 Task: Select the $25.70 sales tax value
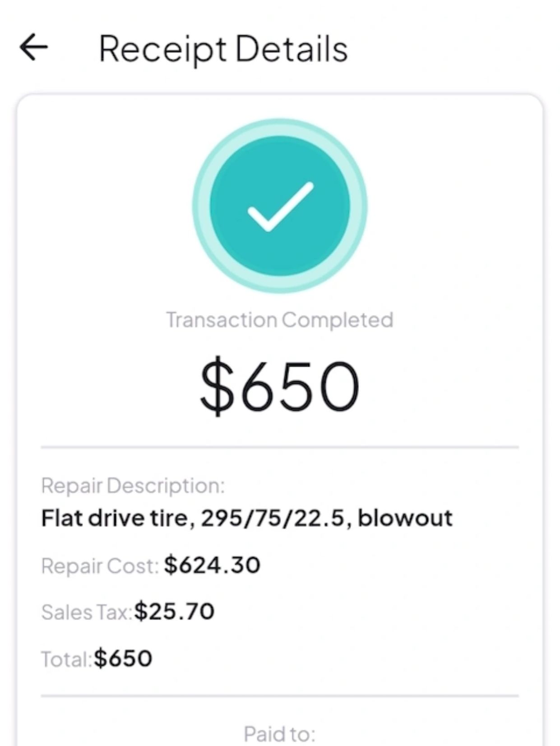(x=174, y=612)
